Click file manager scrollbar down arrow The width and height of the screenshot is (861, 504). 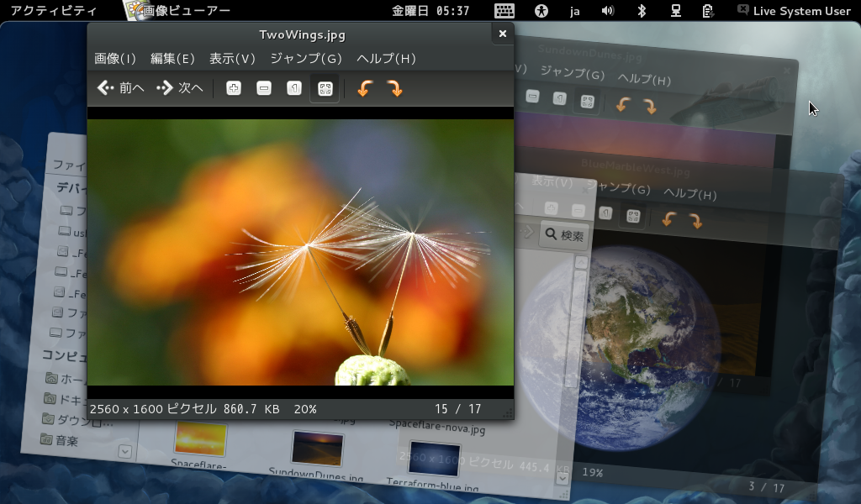click(563, 478)
